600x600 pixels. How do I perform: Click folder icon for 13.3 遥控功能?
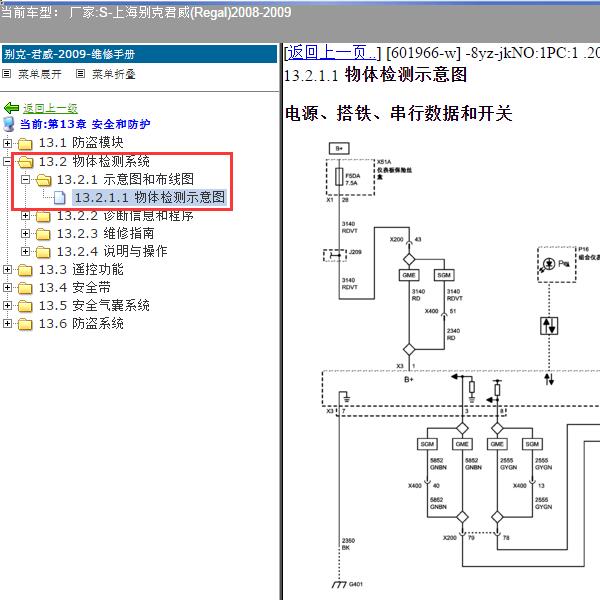(x=25, y=270)
